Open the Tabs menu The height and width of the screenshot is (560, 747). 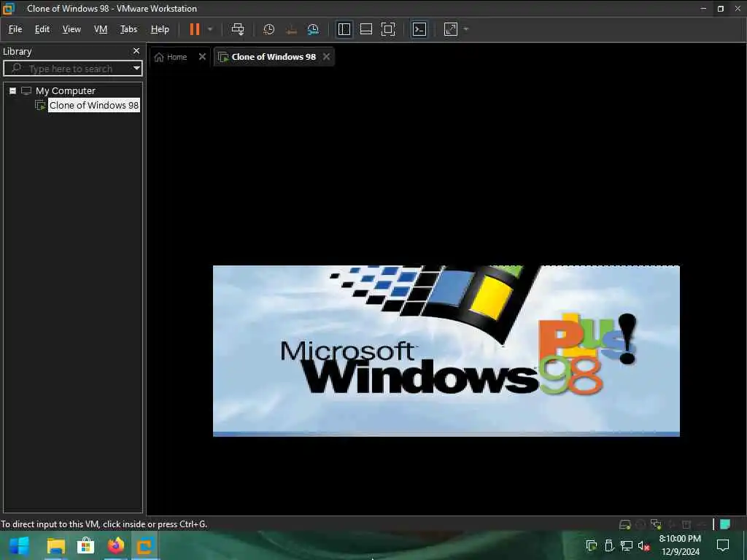[x=128, y=29]
